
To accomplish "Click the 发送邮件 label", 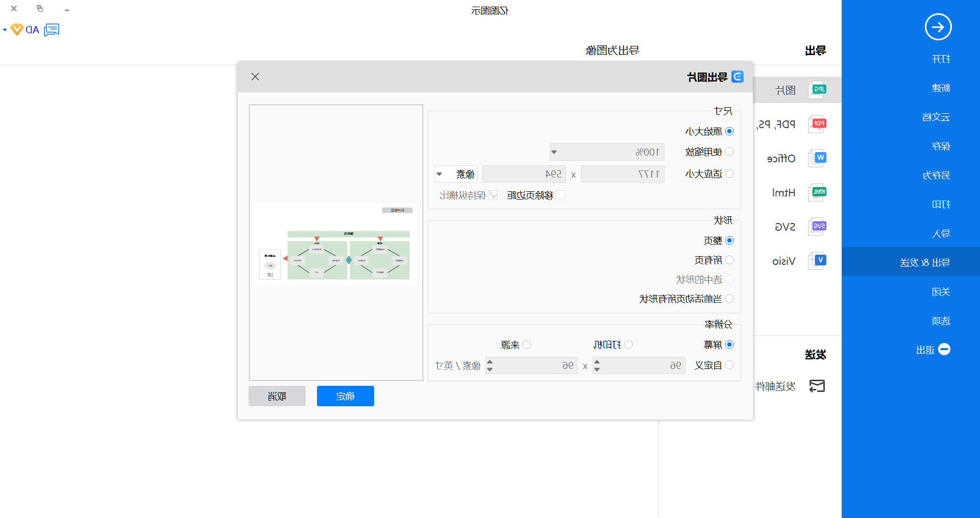I will click(775, 386).
